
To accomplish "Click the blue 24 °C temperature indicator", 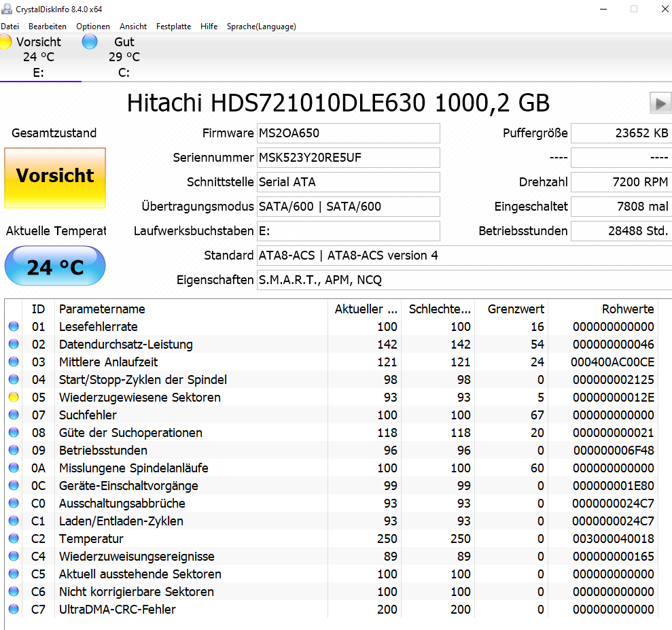I will pyautogui.click(x=54, y=265).
